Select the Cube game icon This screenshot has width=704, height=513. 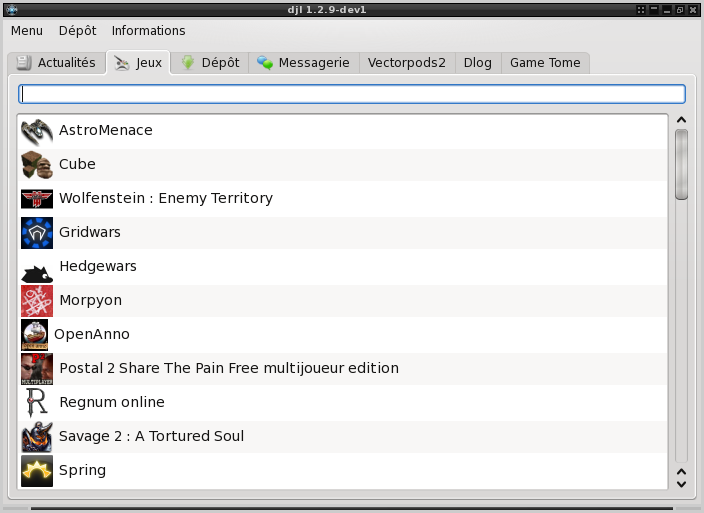[37, 165]
